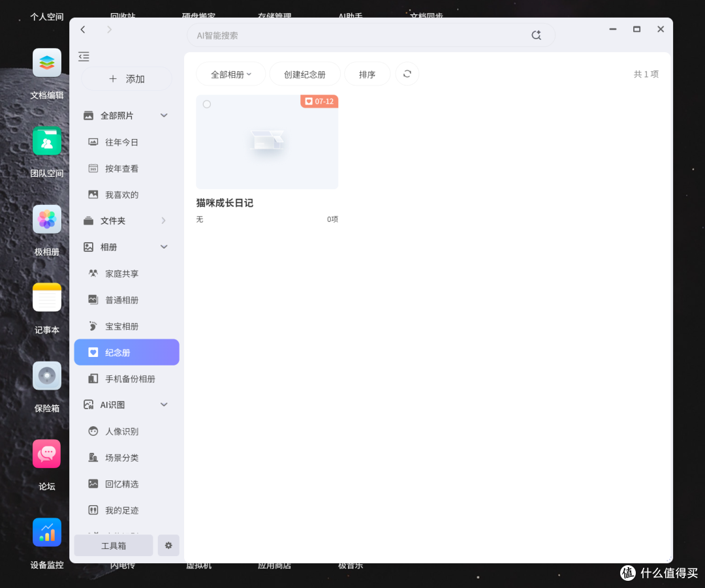Open 家庭共享 album
Viewport: 705px width, 588px height.
click(127, 274)
